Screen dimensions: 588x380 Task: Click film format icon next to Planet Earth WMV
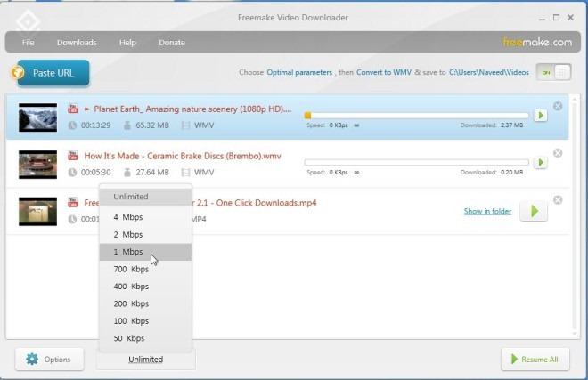coord(185,125)
